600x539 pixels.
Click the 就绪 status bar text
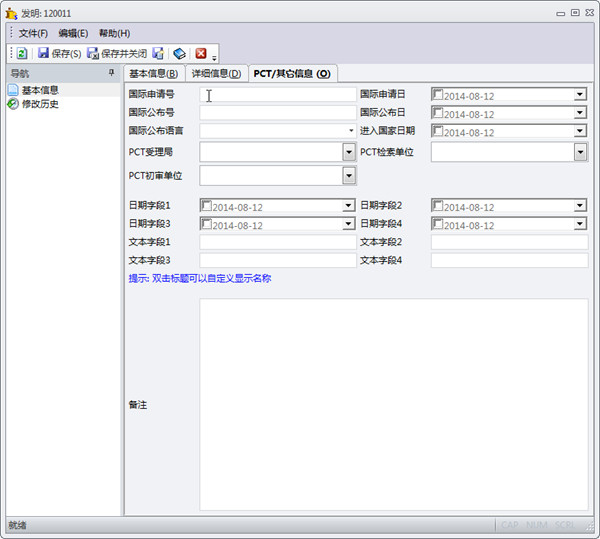pos(18,525)
